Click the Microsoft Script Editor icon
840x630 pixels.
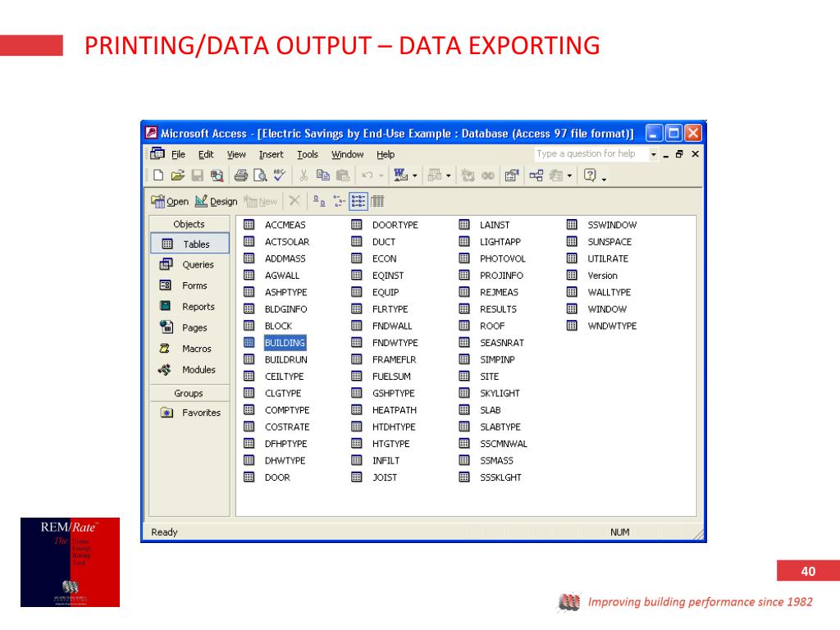coord(488,176)
